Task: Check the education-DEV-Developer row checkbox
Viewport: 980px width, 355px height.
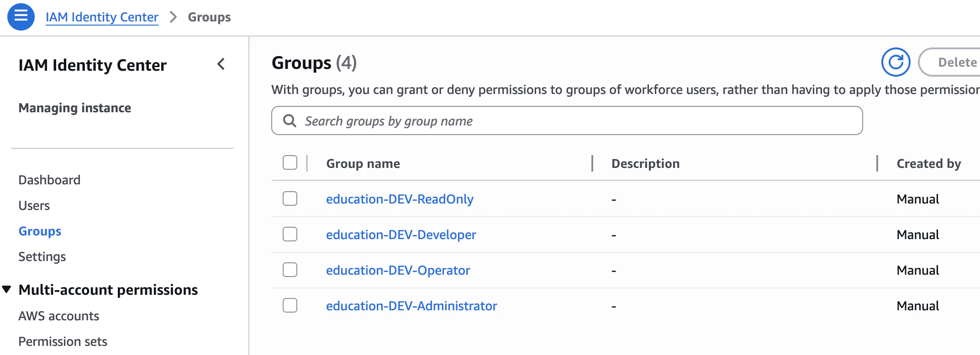Action: [x=290, y=234]
